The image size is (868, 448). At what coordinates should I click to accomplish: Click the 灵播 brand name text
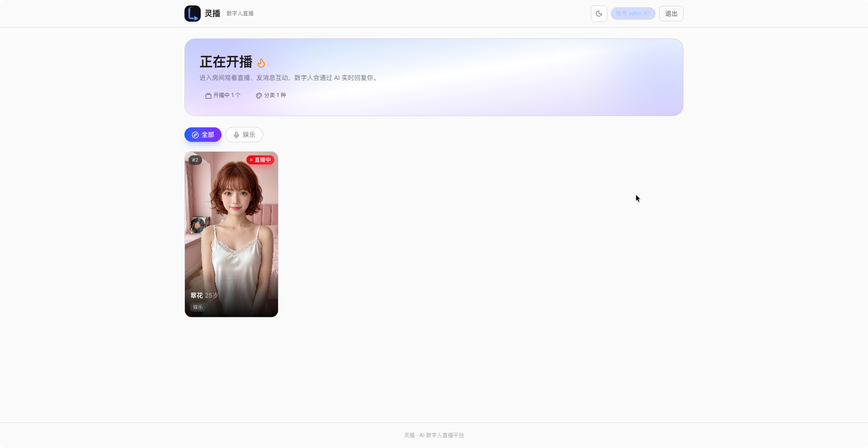(x=212, y=14)
